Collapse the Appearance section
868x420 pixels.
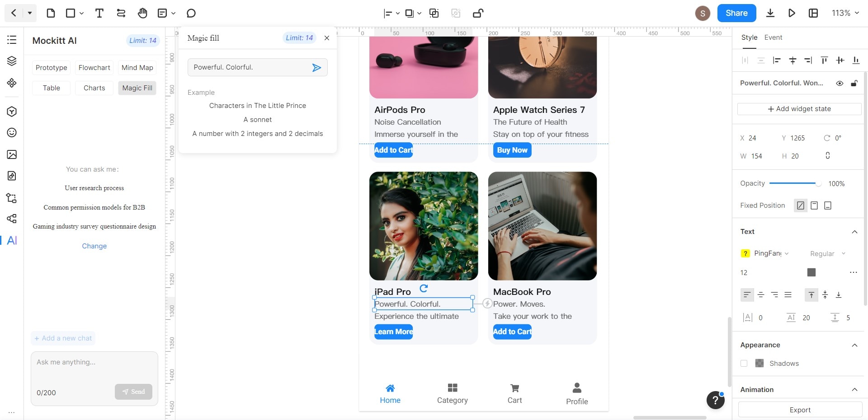854,345
